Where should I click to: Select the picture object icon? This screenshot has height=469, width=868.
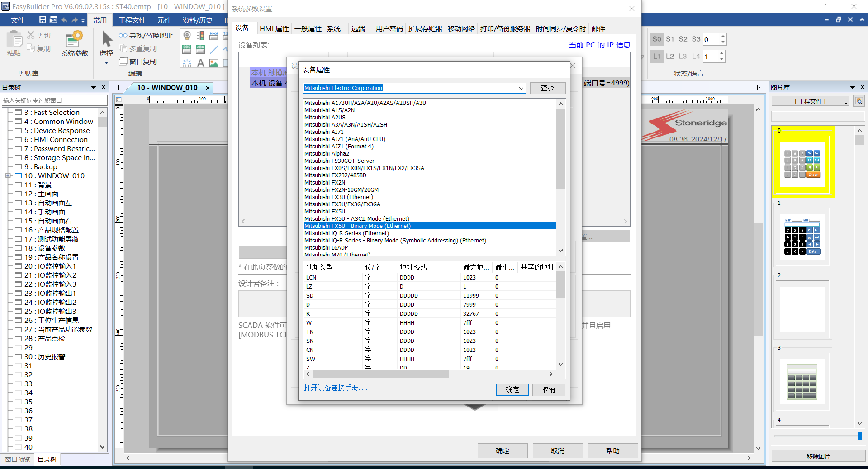214,63
